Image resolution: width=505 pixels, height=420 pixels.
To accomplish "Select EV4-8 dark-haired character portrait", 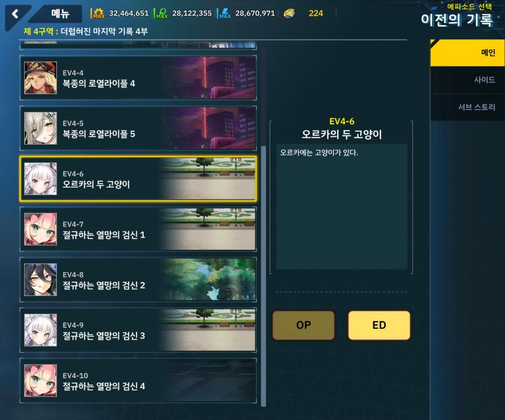I will tap(40, 280).
